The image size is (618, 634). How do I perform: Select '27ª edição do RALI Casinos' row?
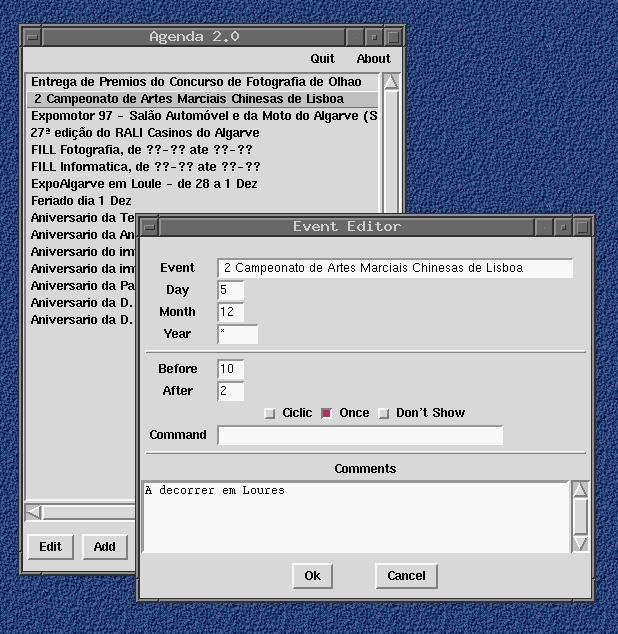click(x=203, y=133)
